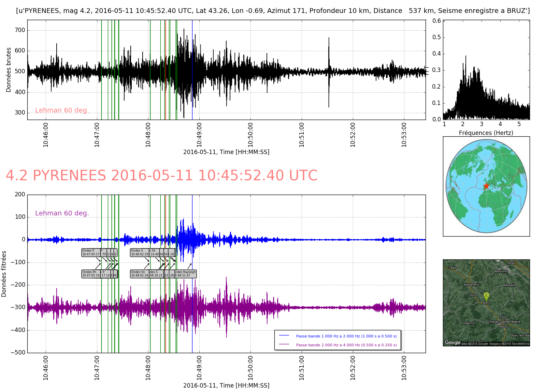Click the Google logo on the map

452,342
